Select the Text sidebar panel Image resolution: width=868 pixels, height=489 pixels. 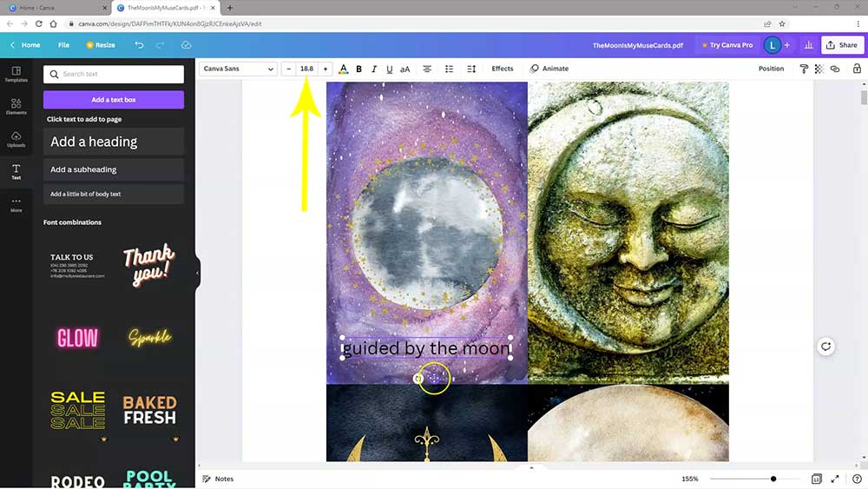[x=16, y=172]
